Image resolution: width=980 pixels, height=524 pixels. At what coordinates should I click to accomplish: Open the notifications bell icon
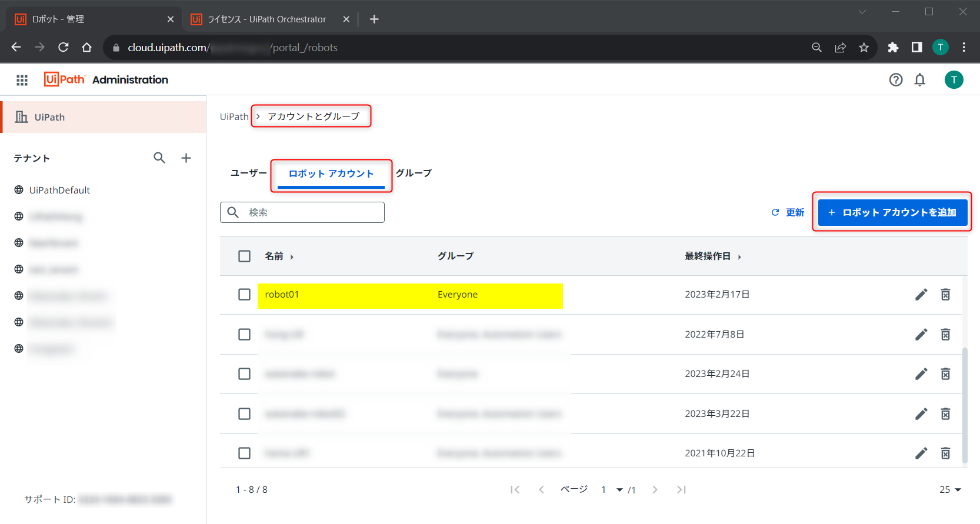[x=920, y=80]
